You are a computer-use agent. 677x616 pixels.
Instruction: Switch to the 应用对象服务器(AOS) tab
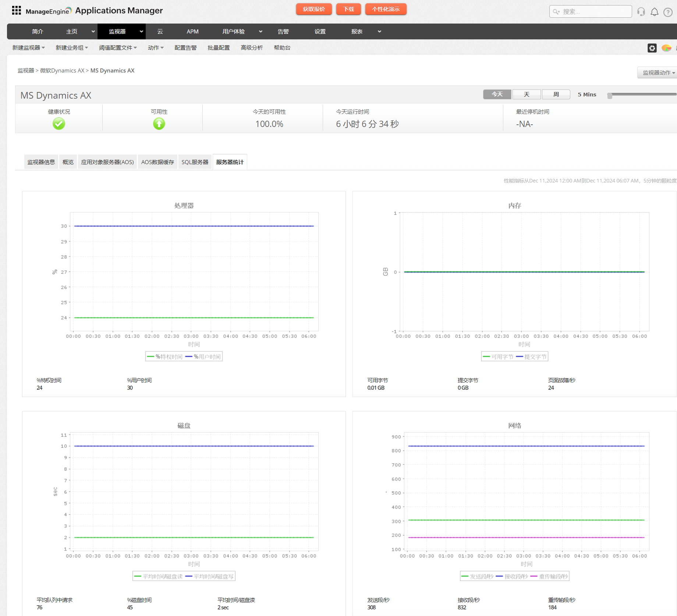pyautogui.click(x=107, y=162)
